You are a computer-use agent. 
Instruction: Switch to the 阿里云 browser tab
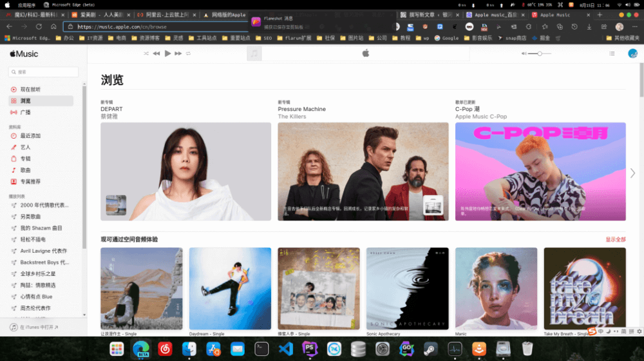(x=166, y=15)
